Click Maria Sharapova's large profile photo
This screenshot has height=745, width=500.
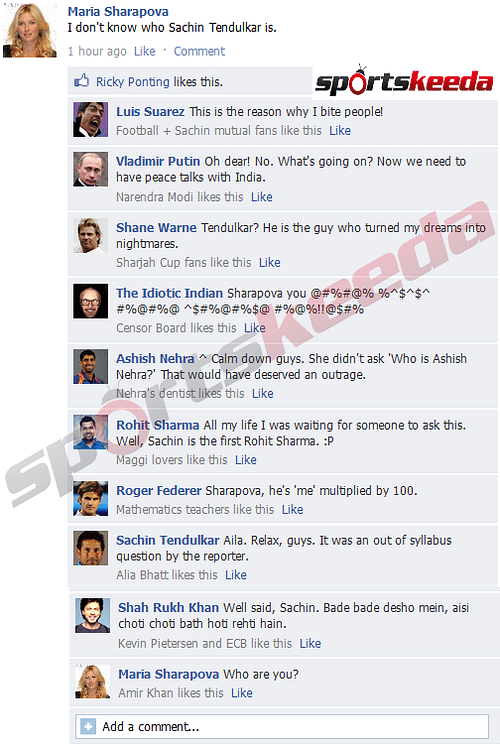coord(29,30)
